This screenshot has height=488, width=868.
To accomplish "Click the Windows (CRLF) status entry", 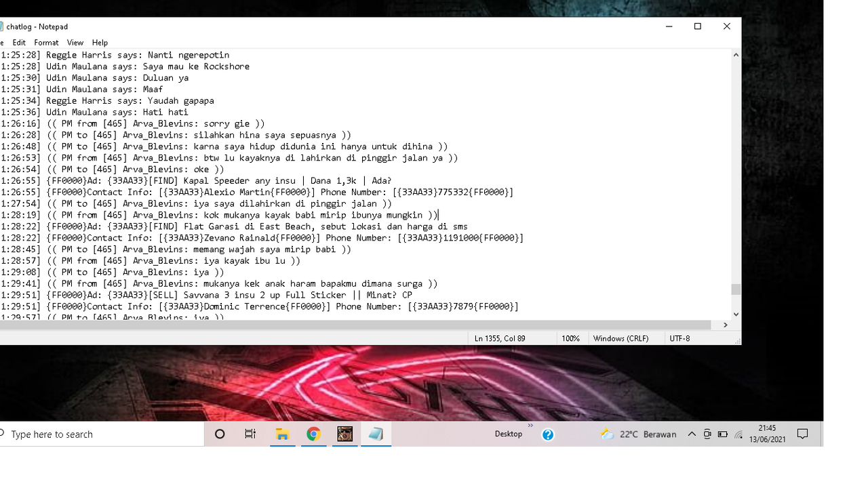I will click(x=621, y=338).
